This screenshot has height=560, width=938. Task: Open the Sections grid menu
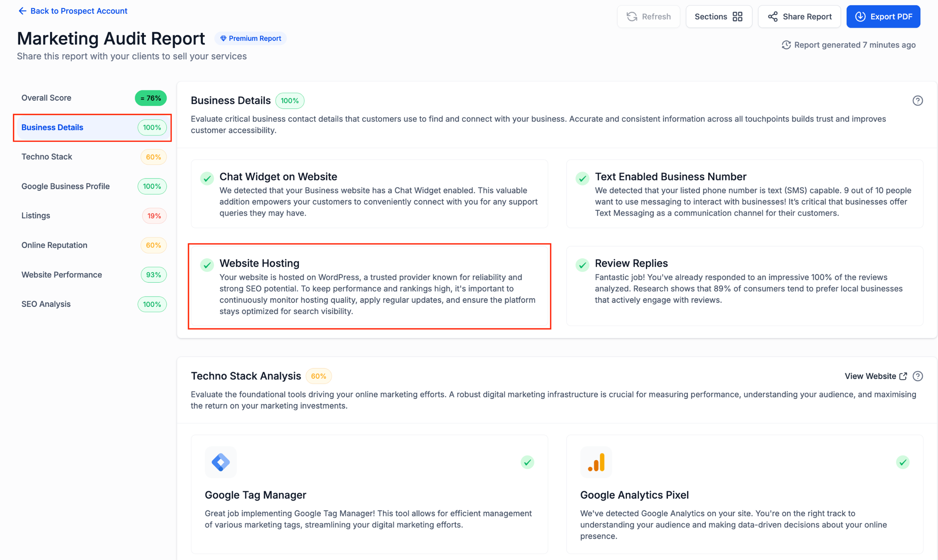[x=719, y=17]
